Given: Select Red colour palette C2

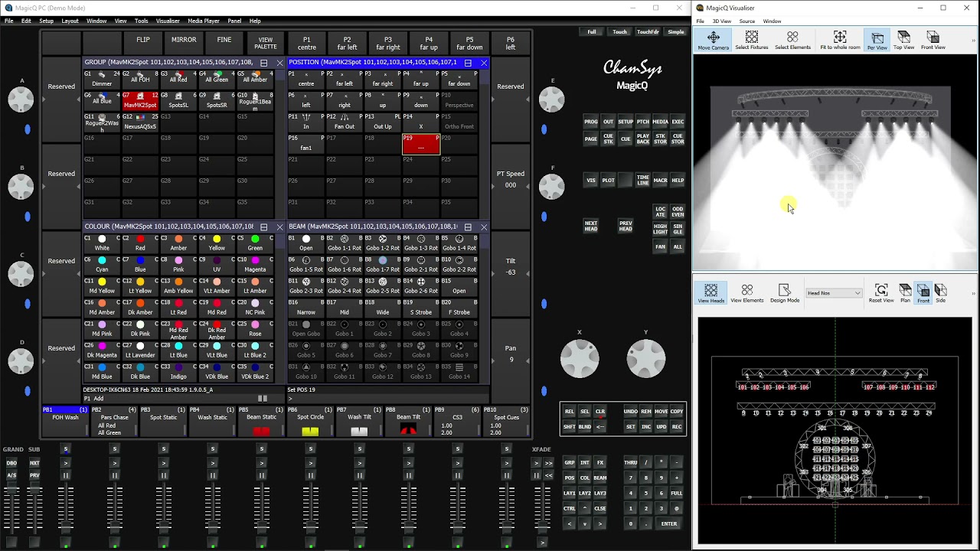Looking at the screenshot, I should [x=140, y=243].
